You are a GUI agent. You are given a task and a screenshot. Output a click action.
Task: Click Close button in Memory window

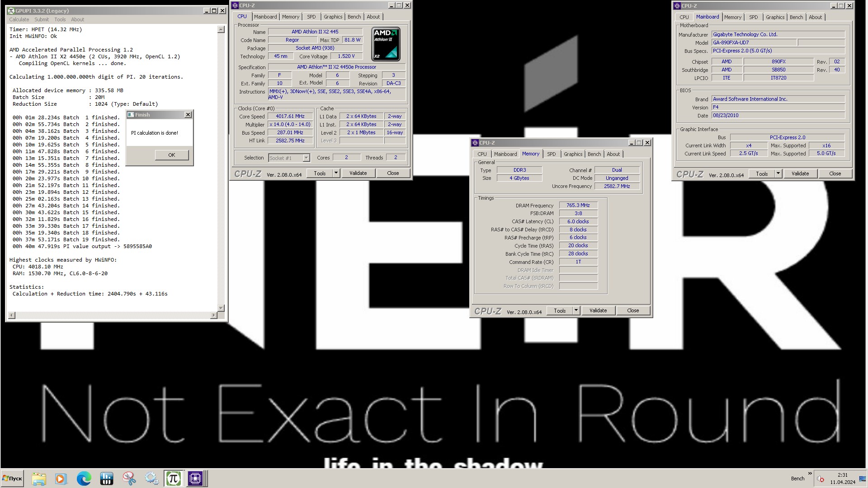pyautogui.click(x=633, y=310)
